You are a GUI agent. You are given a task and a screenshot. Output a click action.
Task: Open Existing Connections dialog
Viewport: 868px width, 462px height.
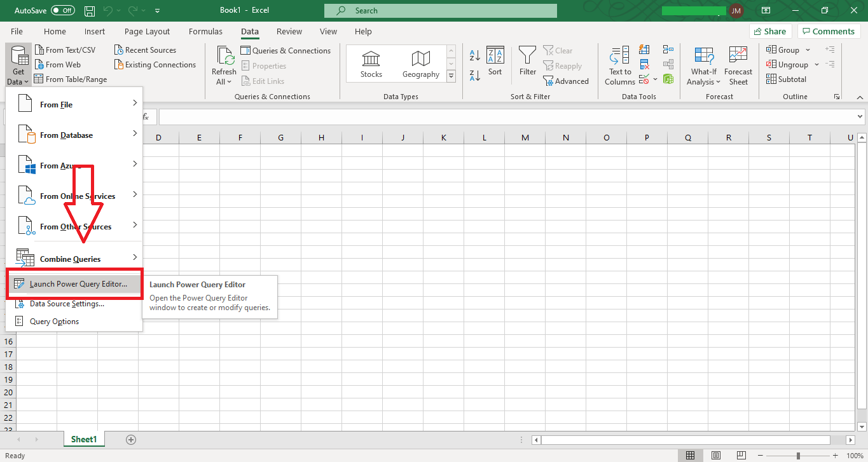click(x=155, y=65)
